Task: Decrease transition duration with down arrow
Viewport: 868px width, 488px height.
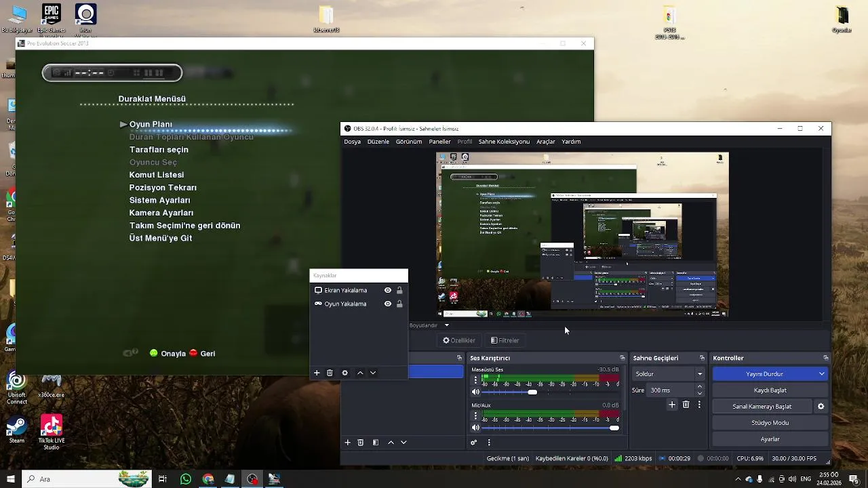Action: 700,394
